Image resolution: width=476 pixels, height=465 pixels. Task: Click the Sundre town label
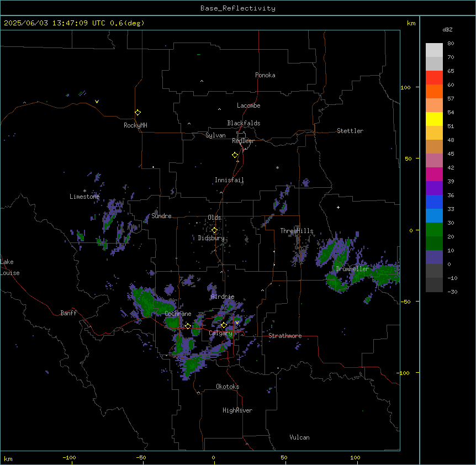161,216
